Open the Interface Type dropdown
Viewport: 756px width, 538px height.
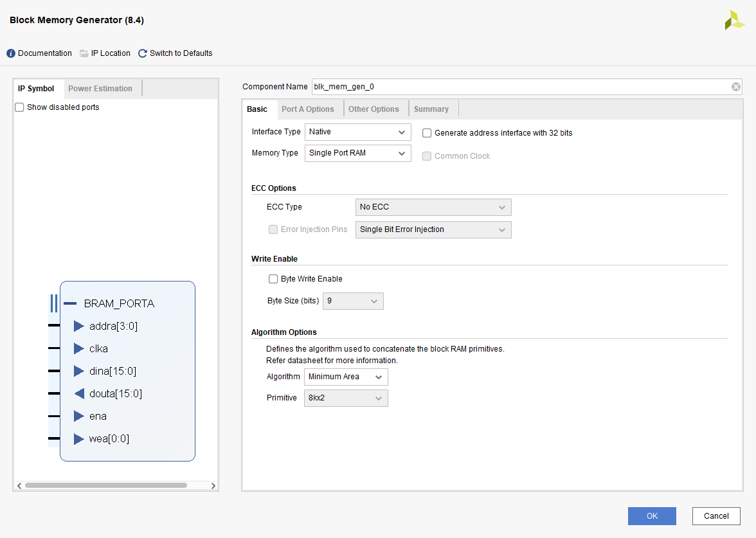point(357,132)
